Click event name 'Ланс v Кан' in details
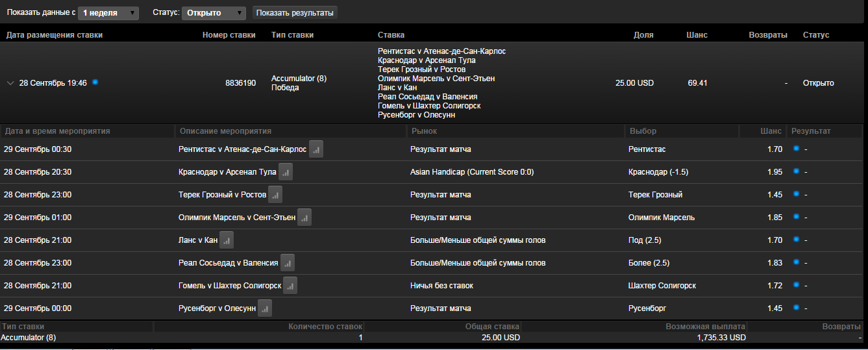Screen dimensions: 868x350 pos(198,240)
